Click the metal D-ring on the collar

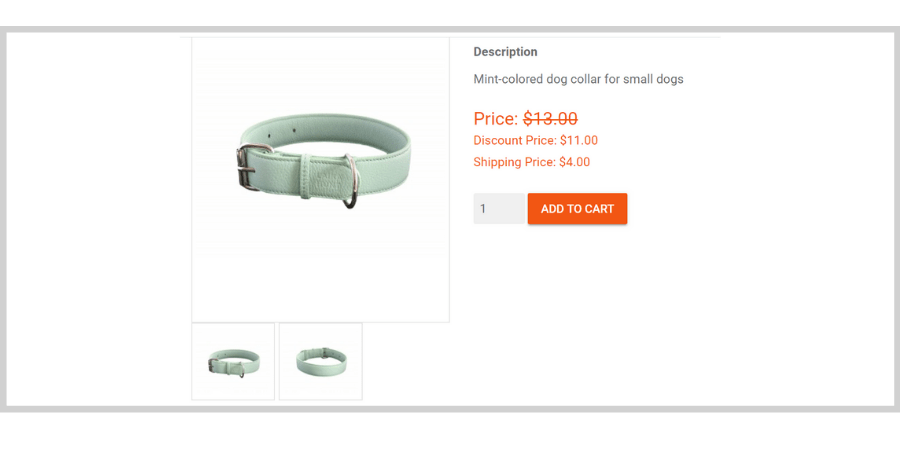[x=351, y=181]
